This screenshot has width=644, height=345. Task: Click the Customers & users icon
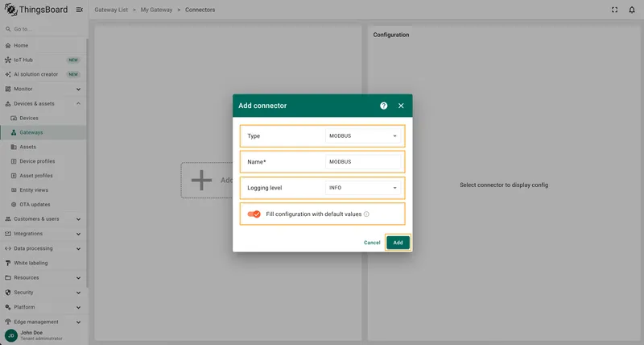point(8,219)
